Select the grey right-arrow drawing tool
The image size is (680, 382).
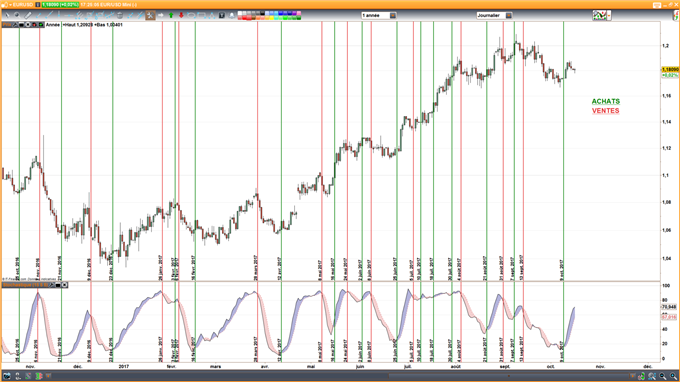[160, 15]
